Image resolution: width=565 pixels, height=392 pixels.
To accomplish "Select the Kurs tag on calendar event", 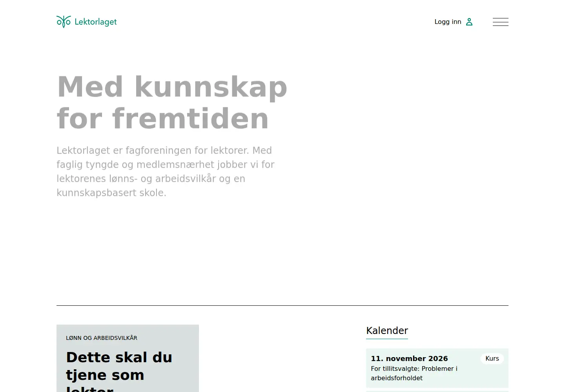I will click(492, 358).
